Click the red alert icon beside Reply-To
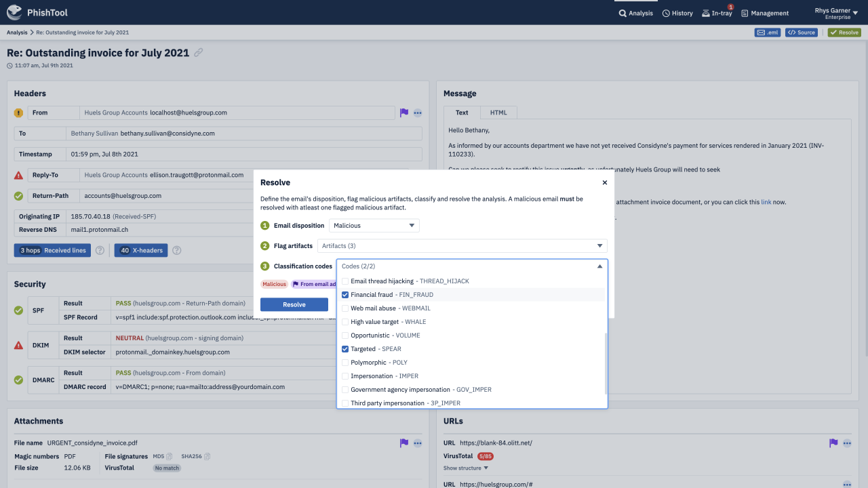Viewport: 868px width, 488px height. 18,175
